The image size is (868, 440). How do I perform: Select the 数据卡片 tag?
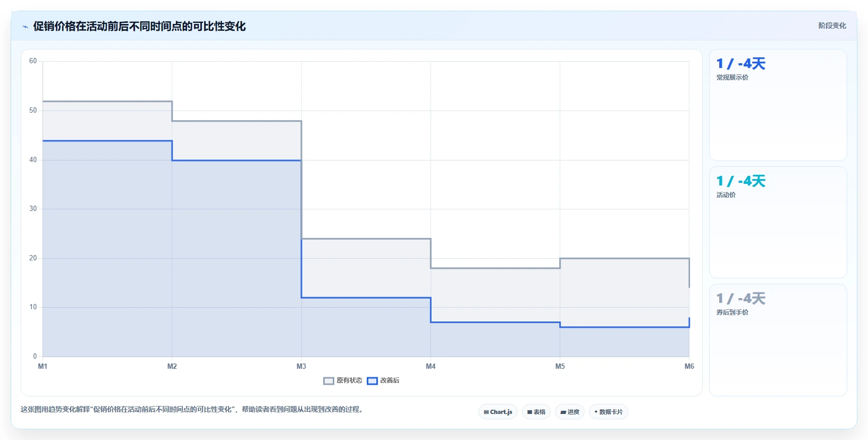click(609, 412)
